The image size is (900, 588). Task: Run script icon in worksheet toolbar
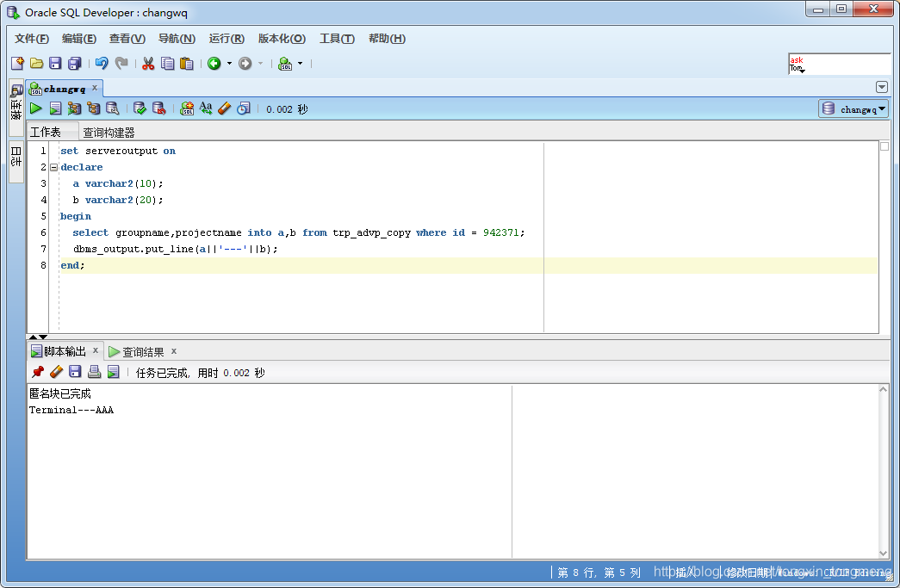click(55, 108)
